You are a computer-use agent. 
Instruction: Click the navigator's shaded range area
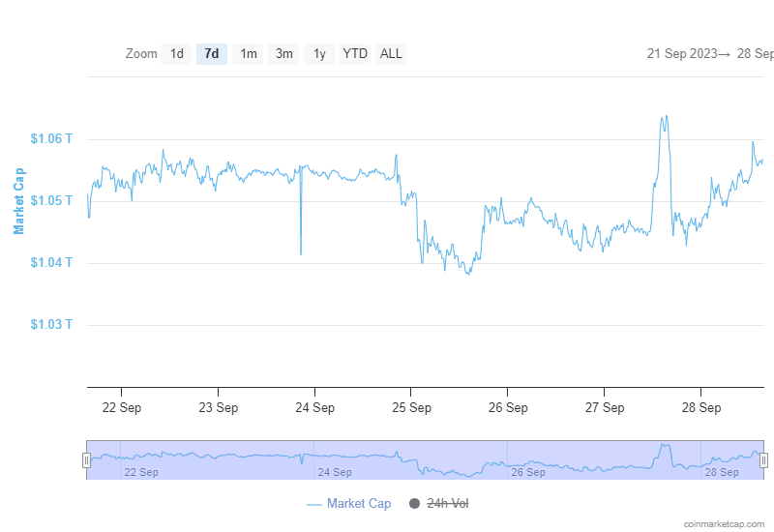pos(426,460)
